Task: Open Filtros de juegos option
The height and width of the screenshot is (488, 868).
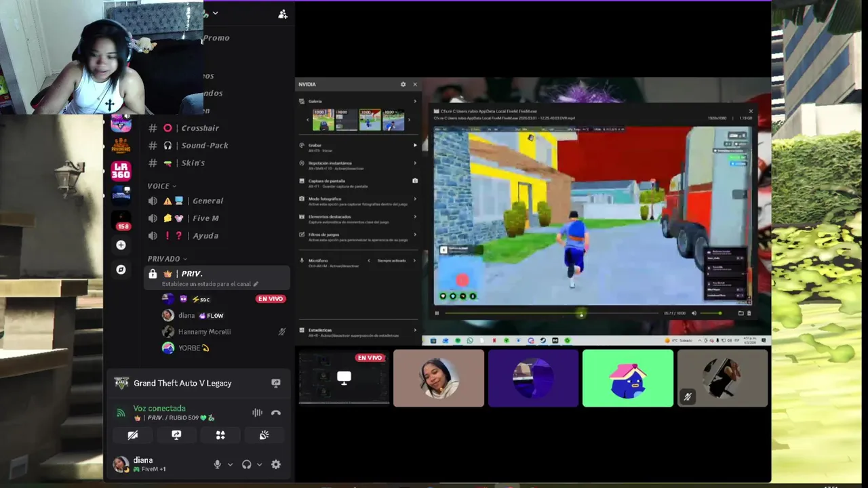Action: click(358, 237)
